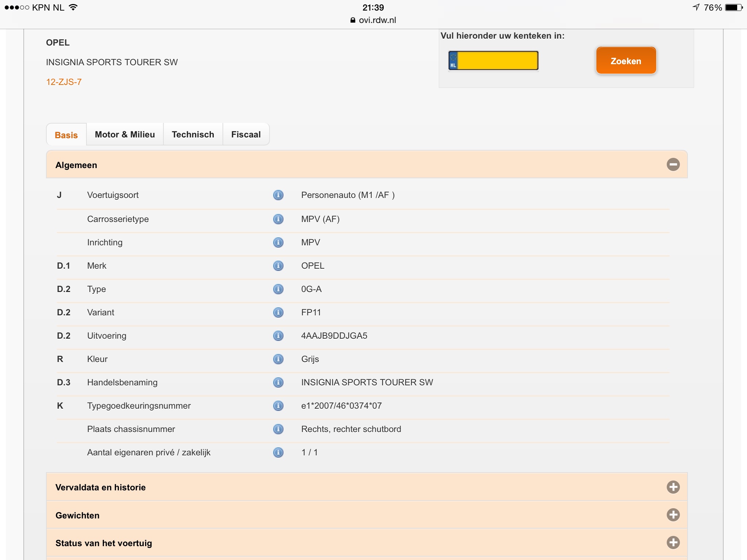The width and height of the screenshot is (747, 560).
Task: Select value '0G-A'
Action: tap(311, 289)
